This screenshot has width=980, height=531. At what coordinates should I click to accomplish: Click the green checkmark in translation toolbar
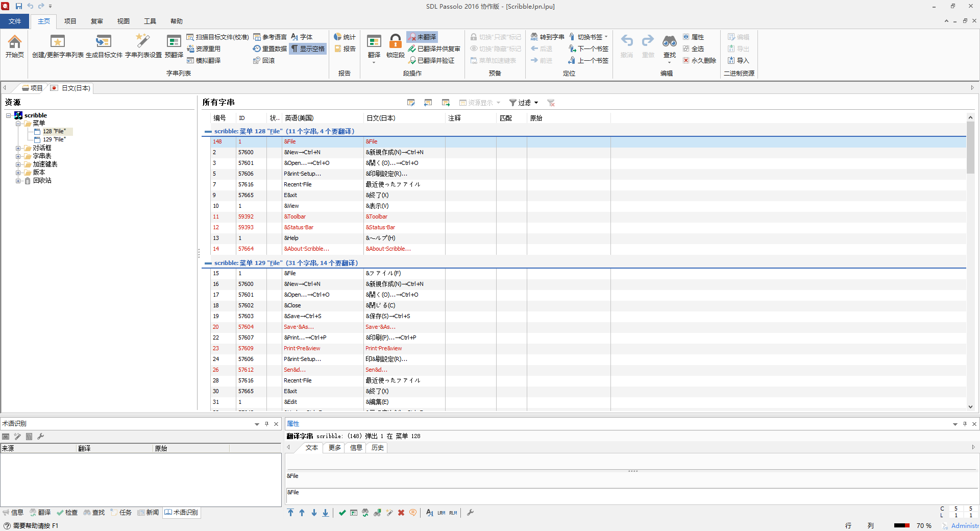coord(342,513)
